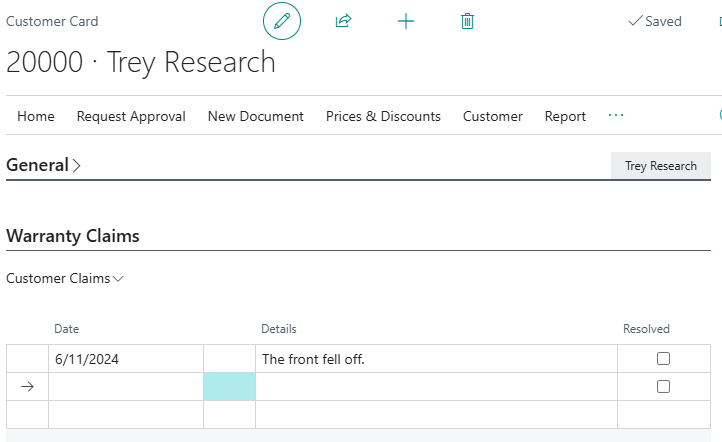Open the New Document menu
Viewport: 722px width, 442px height.
point(255,116)
